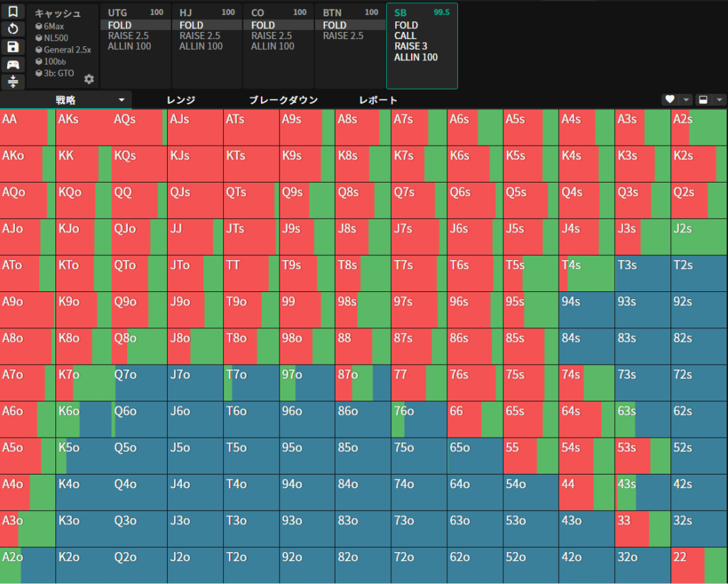Click the layout view icon

coord(703,100)
